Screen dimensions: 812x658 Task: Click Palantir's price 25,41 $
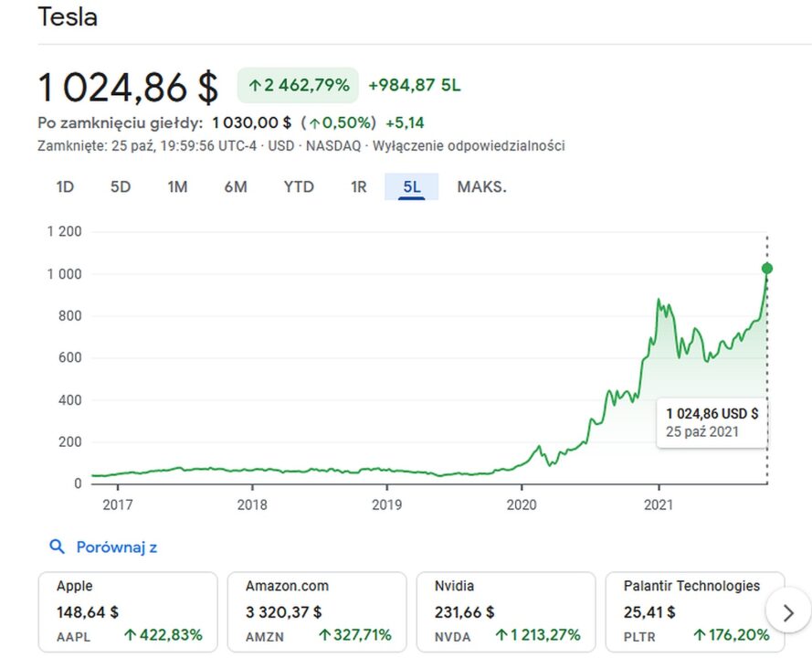pos(649,612)
